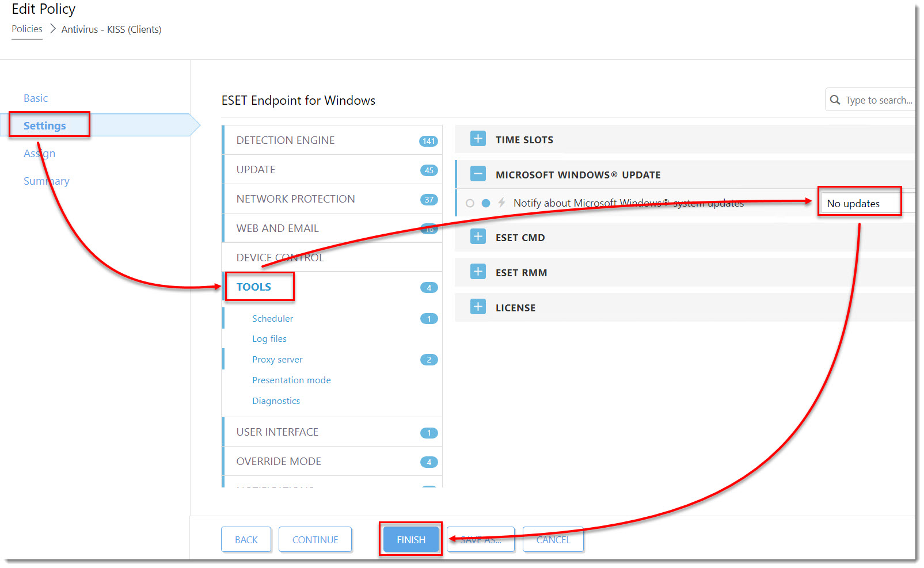This screenshot has height=568, width=924.
Task: Expand the ESET RMM section
Action: pyautogui.click(x=478, y=272)
